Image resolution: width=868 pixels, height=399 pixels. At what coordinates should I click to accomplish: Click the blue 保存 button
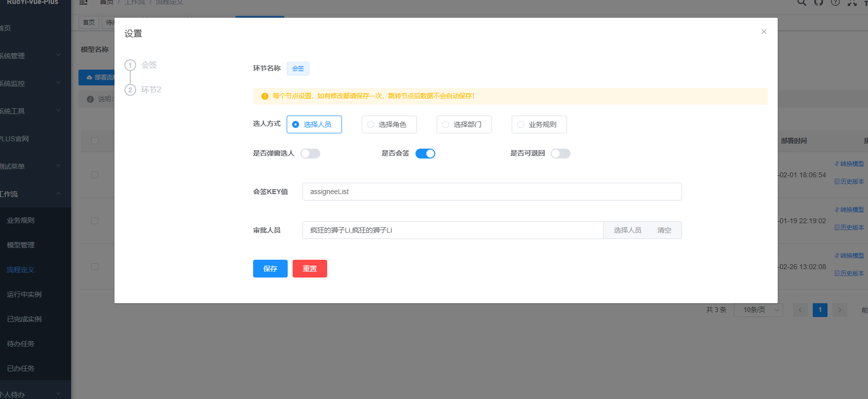click(270, 269)
